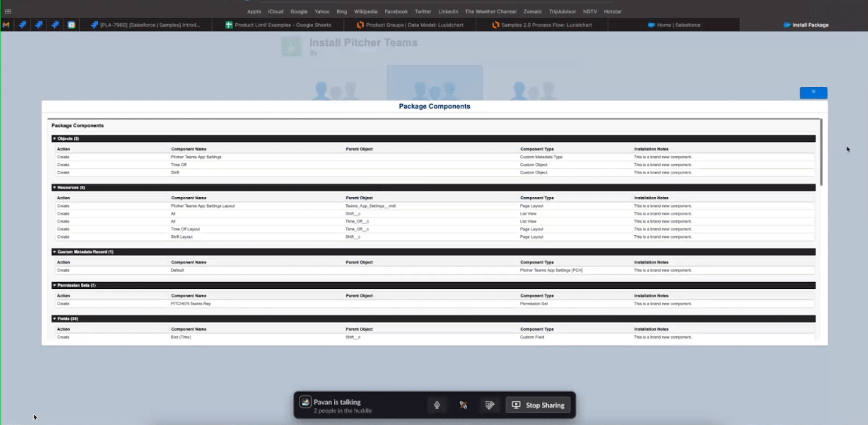
Task: Click Stop Sharing
Action: pyautogui.click(x=538, y=405)
